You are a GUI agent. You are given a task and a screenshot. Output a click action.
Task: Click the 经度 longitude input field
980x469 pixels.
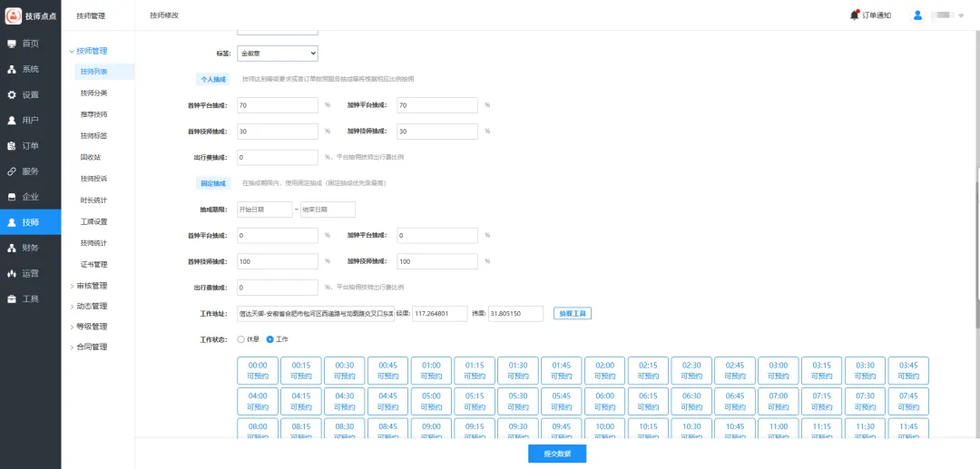(439, 314)
